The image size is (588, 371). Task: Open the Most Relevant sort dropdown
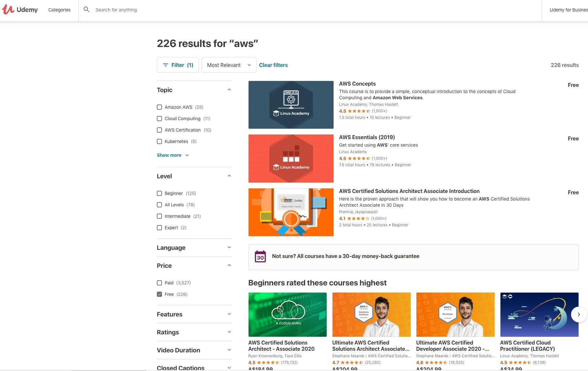pyautogui.click(x=228, y=65)
